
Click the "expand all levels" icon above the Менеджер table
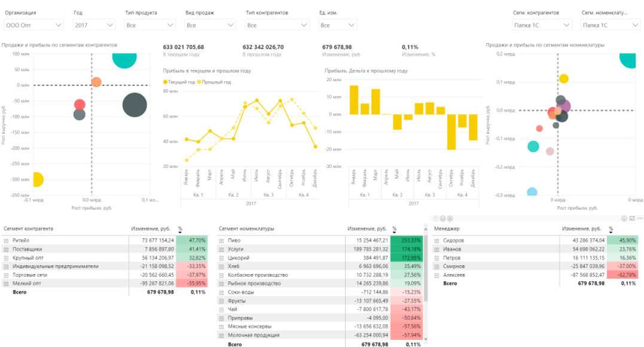click(x=450, y=219)
